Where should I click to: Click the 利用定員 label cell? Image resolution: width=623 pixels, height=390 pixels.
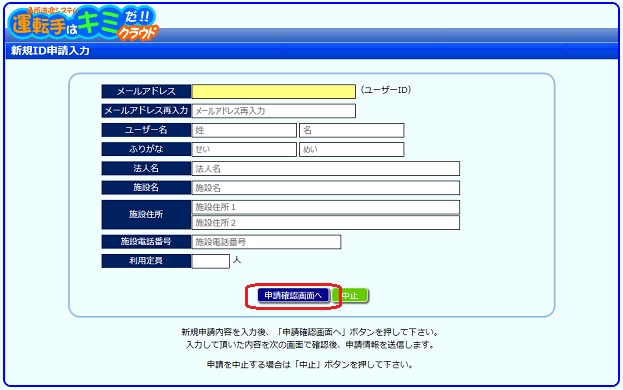(x=146, y=261)
